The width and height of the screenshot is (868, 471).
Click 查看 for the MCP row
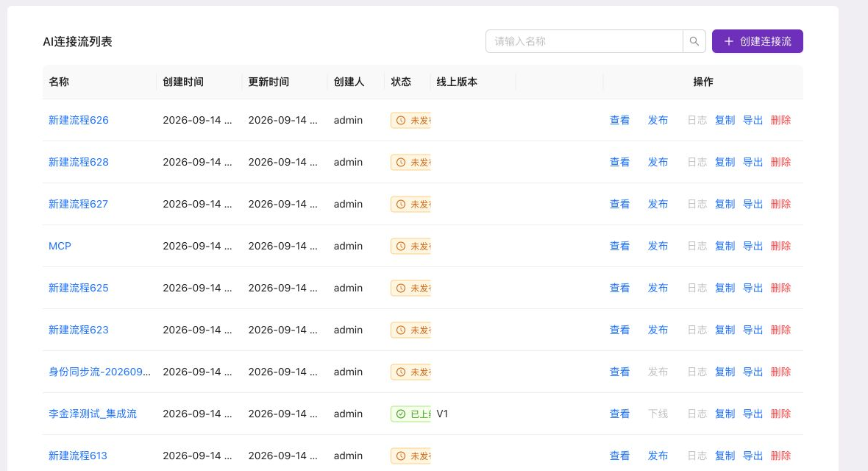point(619,246)
